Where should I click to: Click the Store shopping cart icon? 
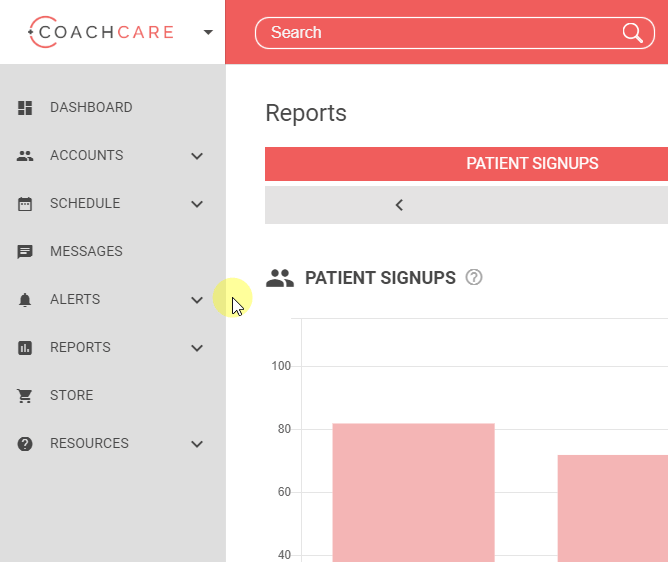(x=26, y=396)
